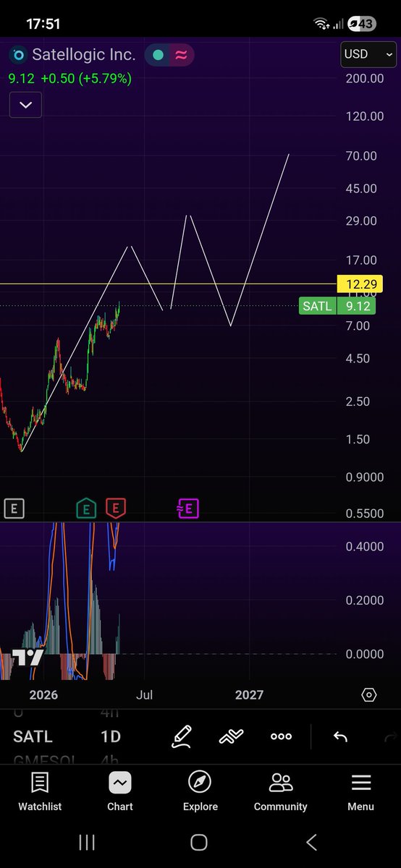Viewport: 401px width, 868px height.
Task: Tap the pink approximate-data icon
Action: 181,55
